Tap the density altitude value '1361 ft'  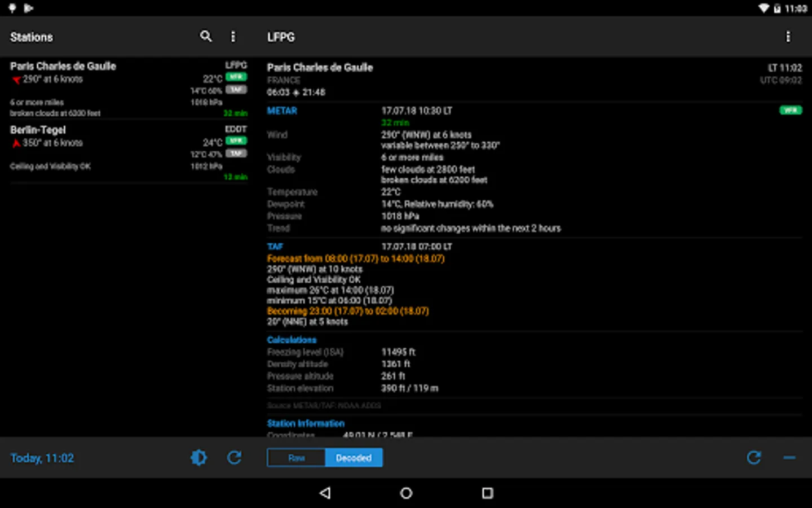click(396, 364)
